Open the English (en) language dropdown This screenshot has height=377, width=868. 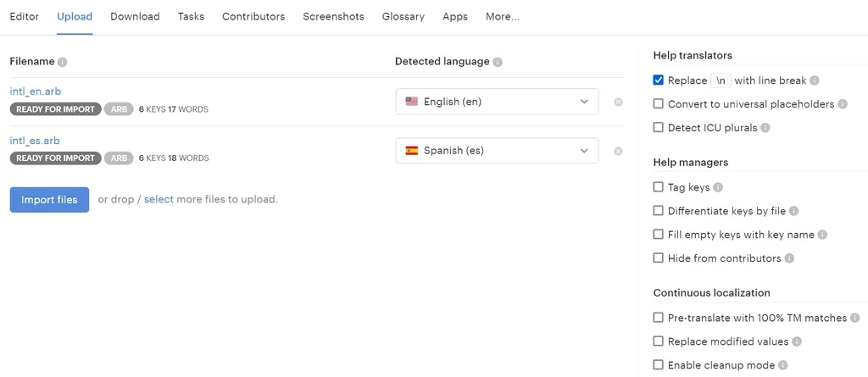(497, 102)
